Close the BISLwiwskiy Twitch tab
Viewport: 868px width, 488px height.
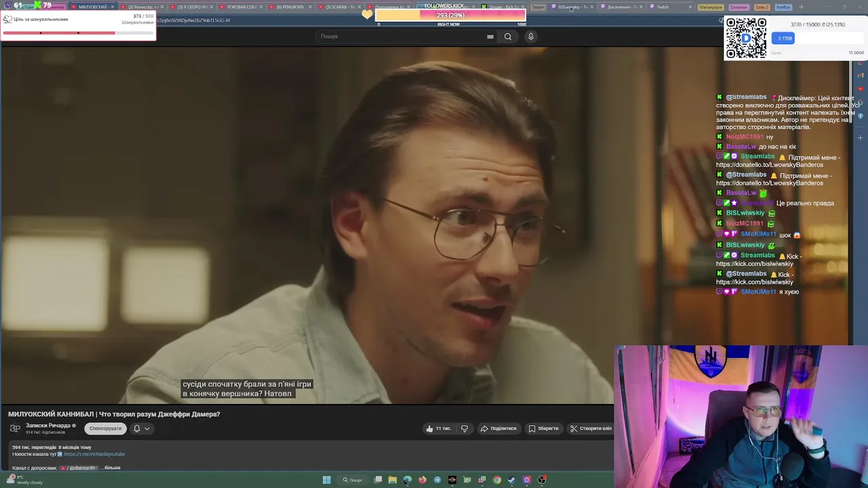pyautogui.click(x=592, y=7)
